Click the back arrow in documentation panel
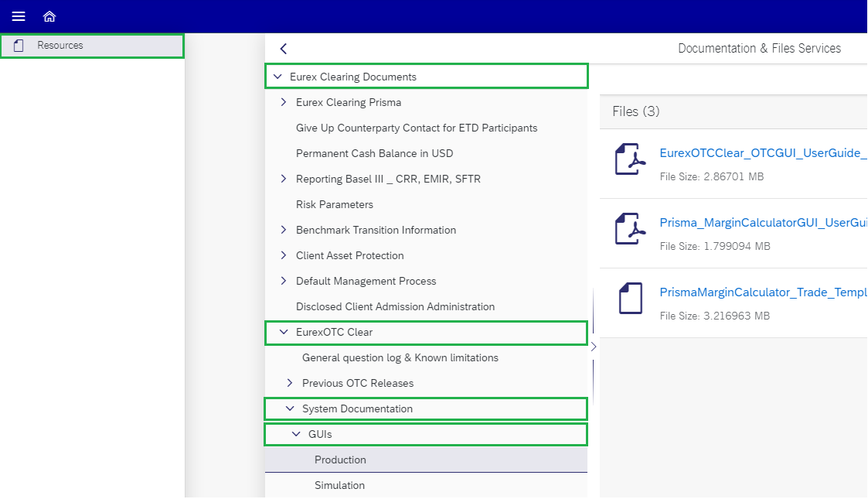868x499 pixels. [x=284, y=49]
